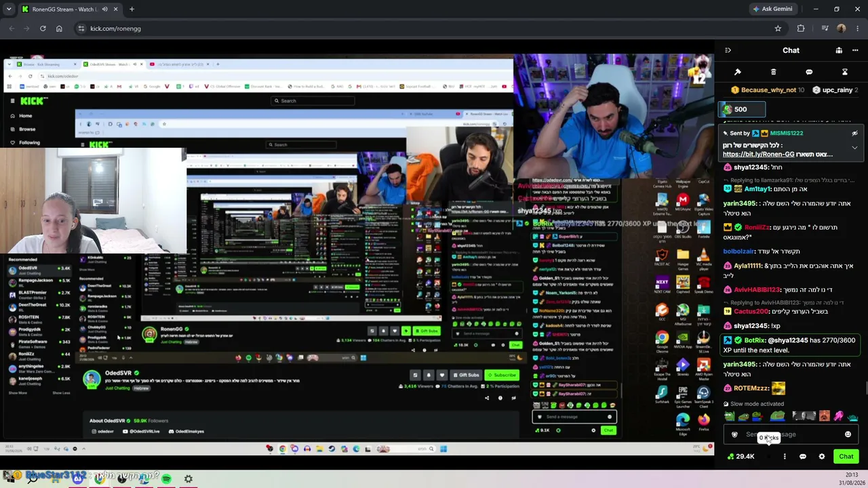The height and width of the screenshot is (488, 868).
Task: Open the browser profile avatar
Action: click(842, 28)
